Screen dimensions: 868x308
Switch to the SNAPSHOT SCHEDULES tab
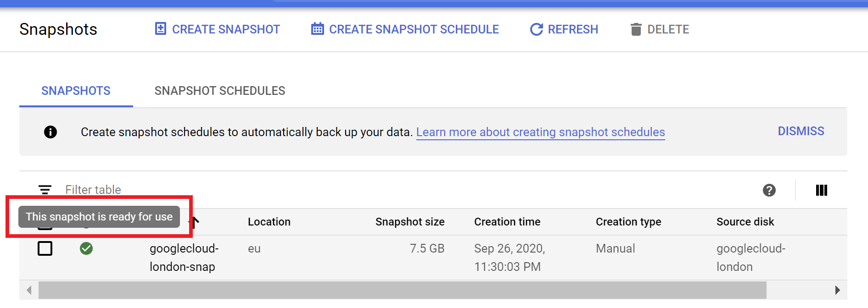[220, 90]
